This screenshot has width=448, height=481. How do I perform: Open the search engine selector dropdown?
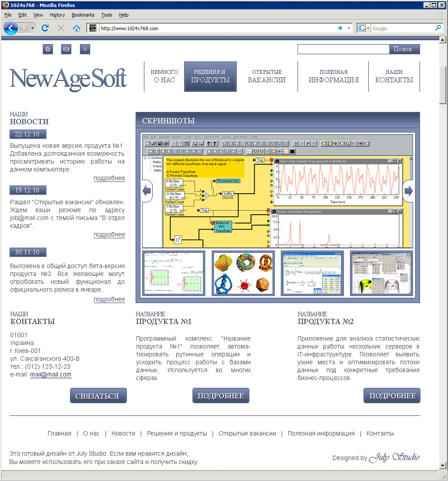point(364,28)
